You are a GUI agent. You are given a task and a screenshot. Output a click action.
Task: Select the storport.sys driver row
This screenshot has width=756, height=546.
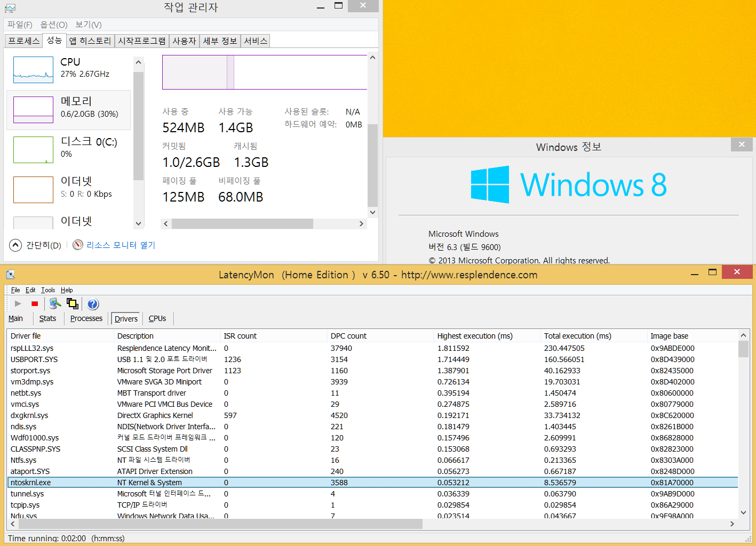coord(372,371)
